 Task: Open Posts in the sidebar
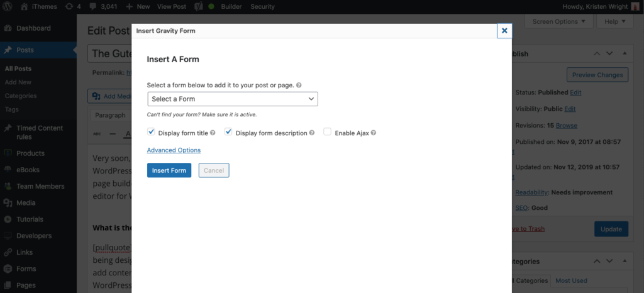pyautogui.click(x=38, y=50)
